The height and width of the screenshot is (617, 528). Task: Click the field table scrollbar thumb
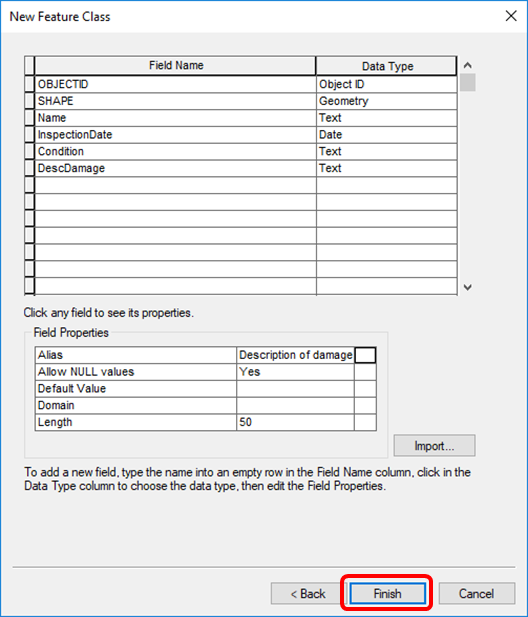click(467, 82)
